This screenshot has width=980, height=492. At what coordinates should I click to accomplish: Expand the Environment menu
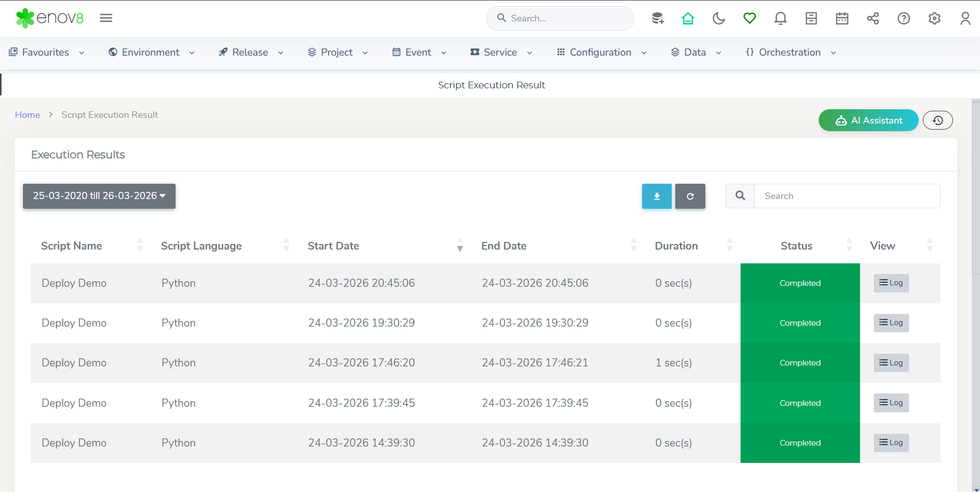152,53
